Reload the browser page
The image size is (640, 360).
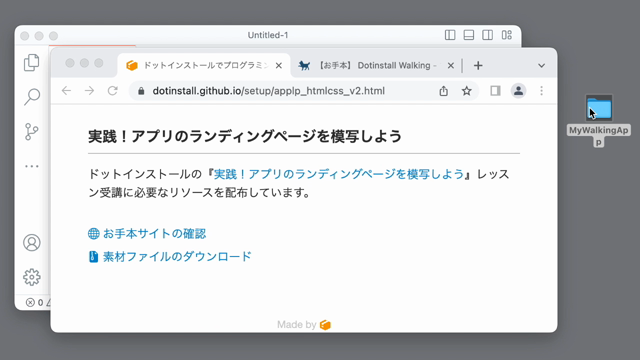coord(113,91)
